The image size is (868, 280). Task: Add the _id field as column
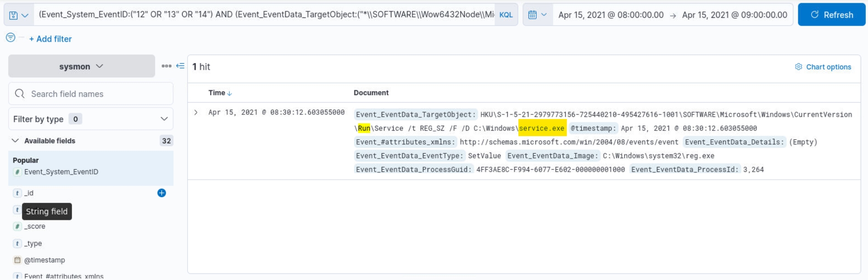pyautogui.click(x=161, y=193)
